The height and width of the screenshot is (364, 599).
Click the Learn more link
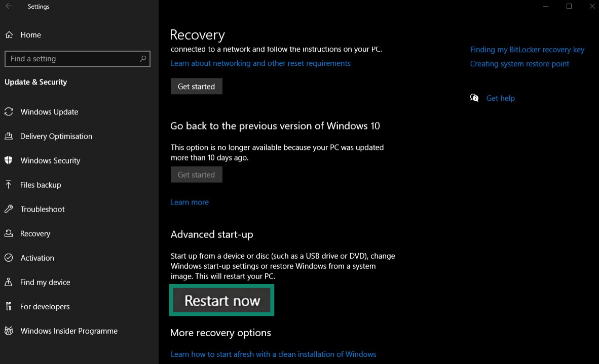[190, 202]
